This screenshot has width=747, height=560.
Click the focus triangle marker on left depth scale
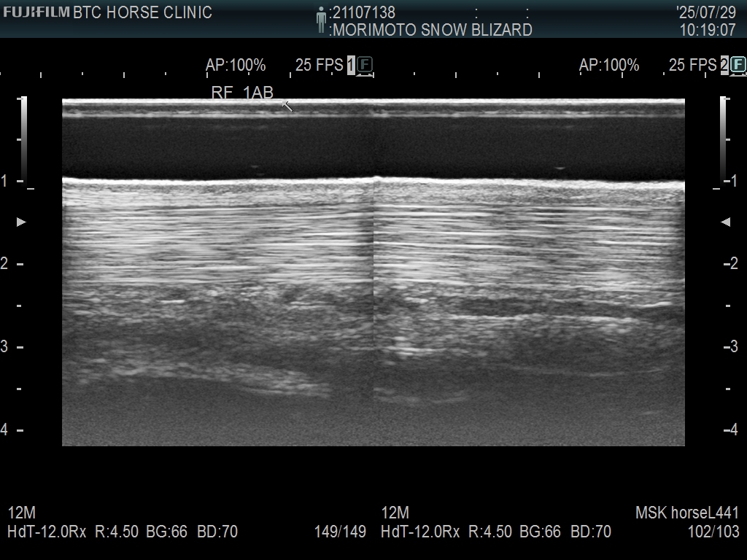point(21,222)
